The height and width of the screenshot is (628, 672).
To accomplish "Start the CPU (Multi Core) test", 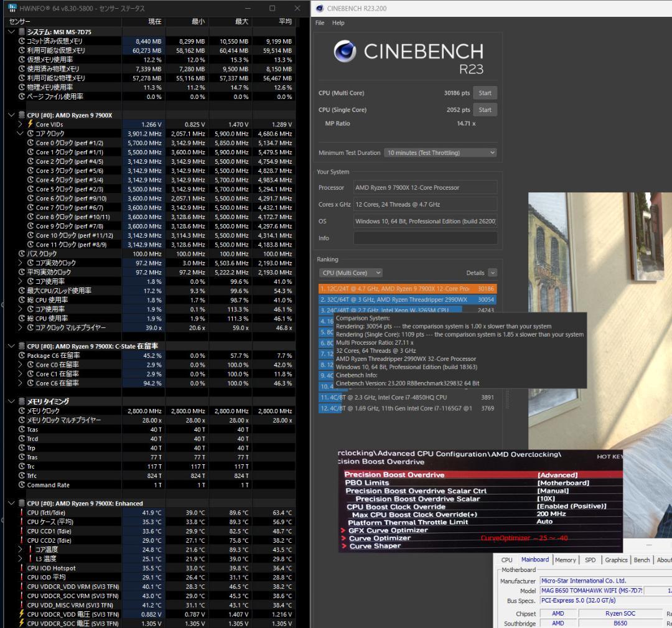I will pos(485,93).
